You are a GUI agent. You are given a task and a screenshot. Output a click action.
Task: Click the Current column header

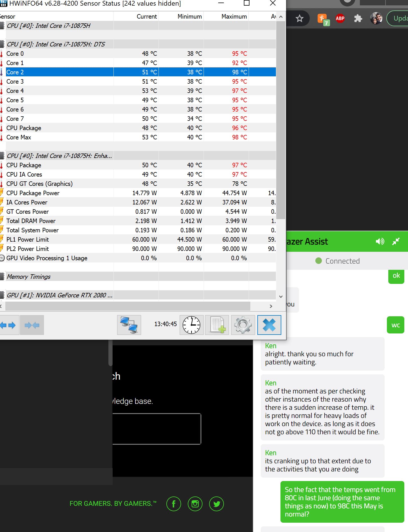tap(136, 16)
